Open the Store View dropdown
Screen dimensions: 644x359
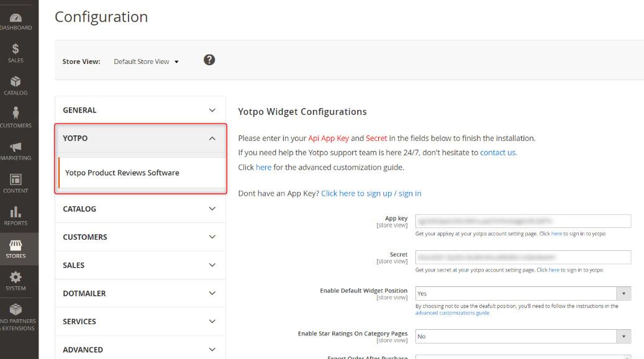click(146, 61)
